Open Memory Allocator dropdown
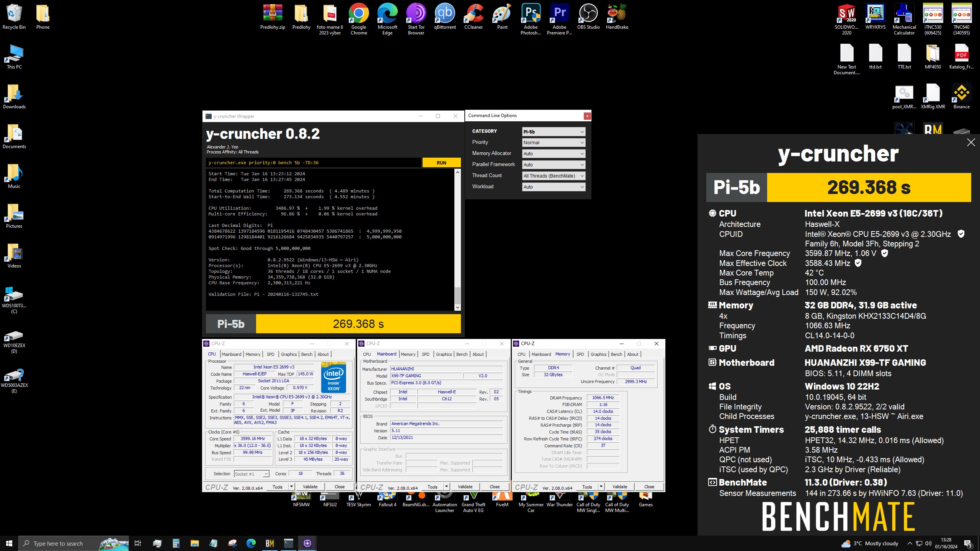Image resolution: width=980 pixels, height=551 pixels. pos(554,154)
